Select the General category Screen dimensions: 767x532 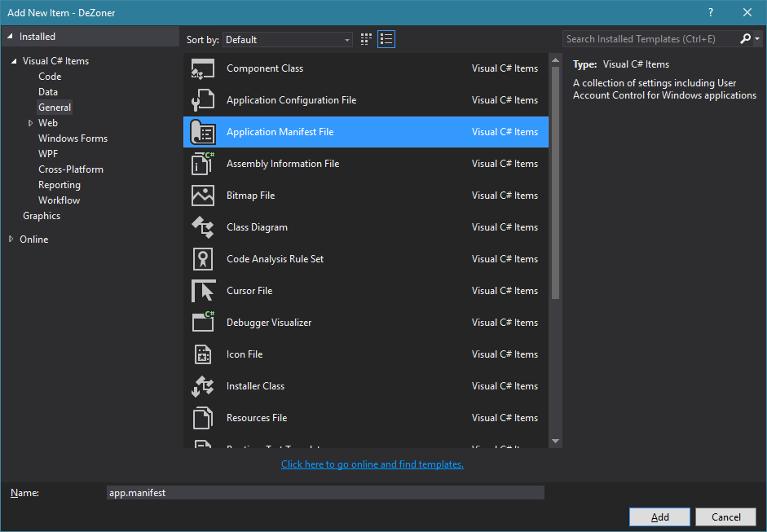coord(55,107)
